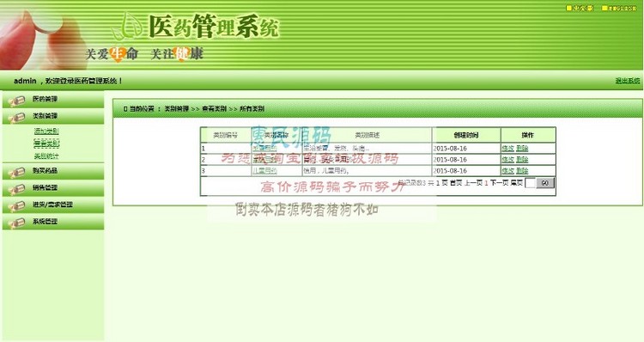
Task: Click the GO page jump button
Action: pyautogui.click(x=545, y=183)
